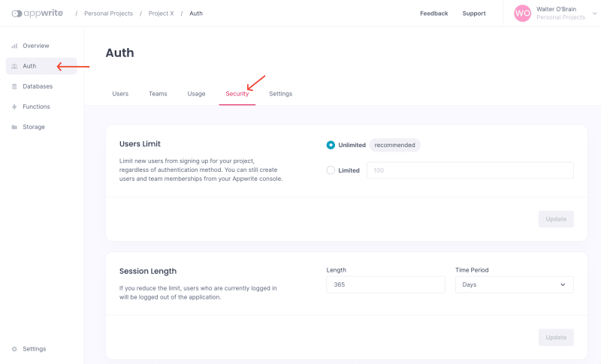Select the Unlimited users radio button
The image size is (601, 364).
click(x=331, y=145)
